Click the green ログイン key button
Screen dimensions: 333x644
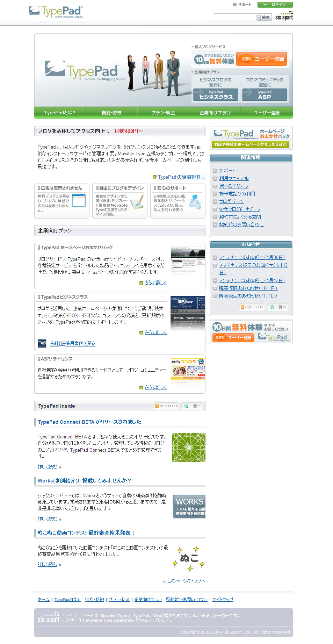point(275,5)
